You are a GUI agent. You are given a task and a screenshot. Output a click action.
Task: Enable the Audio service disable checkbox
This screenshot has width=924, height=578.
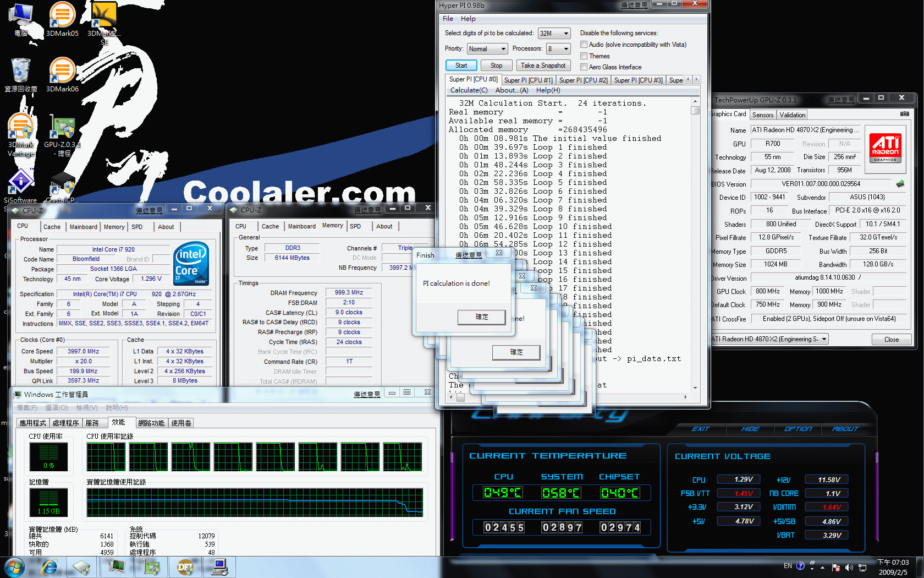pyautogui.click(x=584, y=45)
